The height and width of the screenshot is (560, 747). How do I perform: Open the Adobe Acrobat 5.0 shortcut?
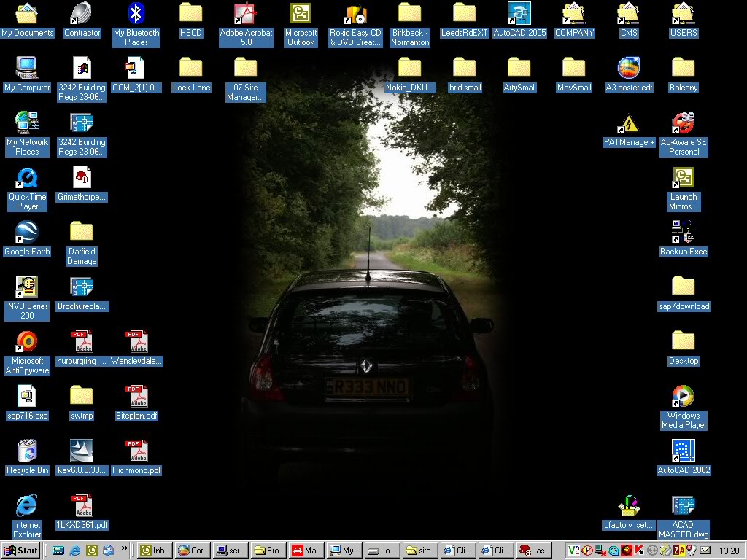[246, 14]
